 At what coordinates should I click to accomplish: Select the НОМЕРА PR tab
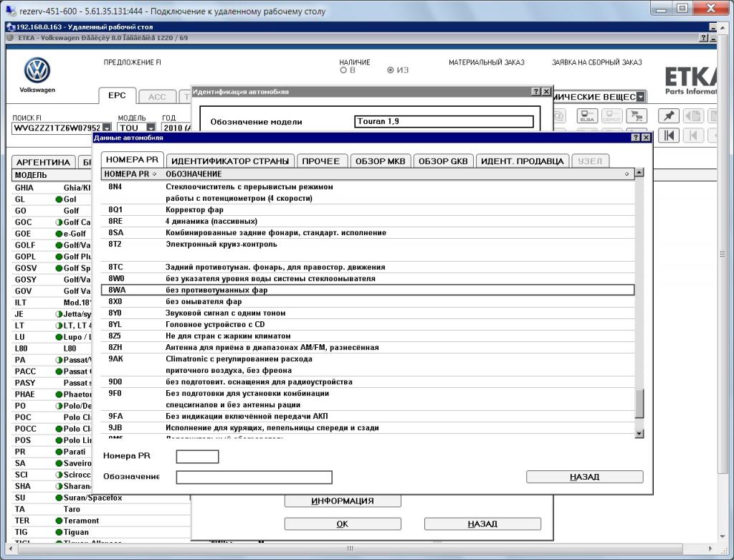pos(132,160)
